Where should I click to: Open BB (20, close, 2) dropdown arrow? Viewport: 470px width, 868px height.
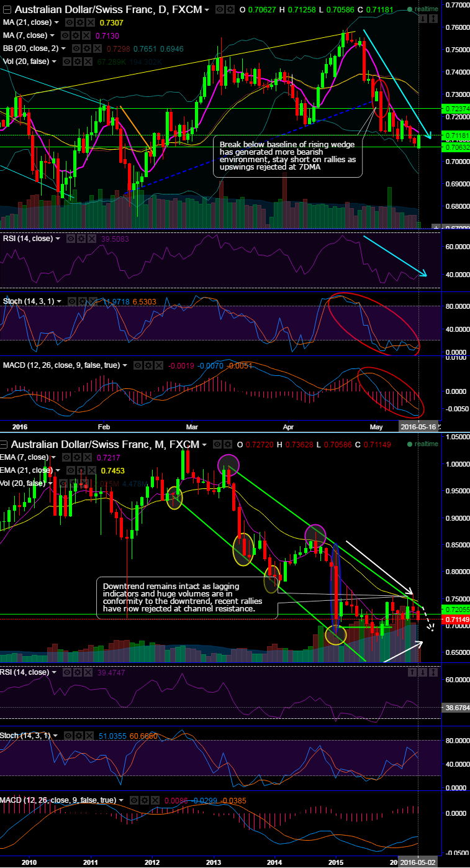coord(63,48)
